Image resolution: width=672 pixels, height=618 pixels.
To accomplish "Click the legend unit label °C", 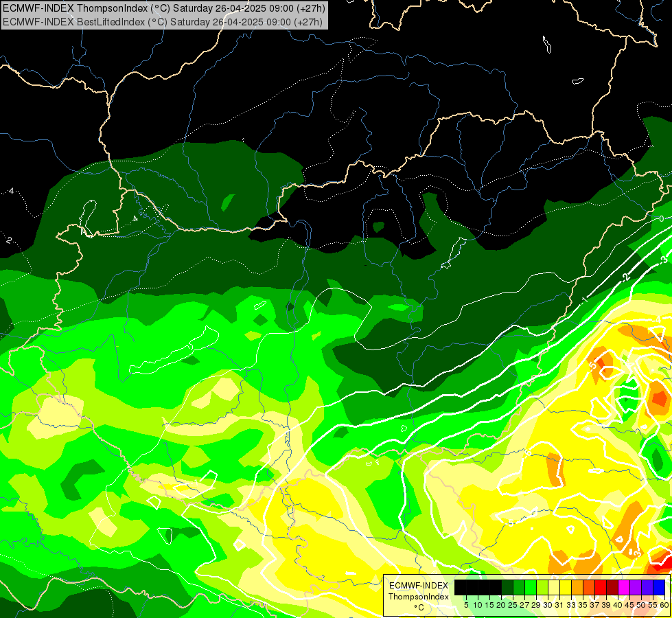I will [x=419, y=608].
